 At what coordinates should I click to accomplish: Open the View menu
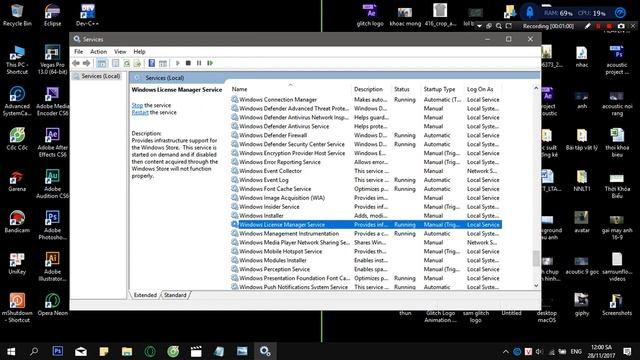tap(120, 52)
